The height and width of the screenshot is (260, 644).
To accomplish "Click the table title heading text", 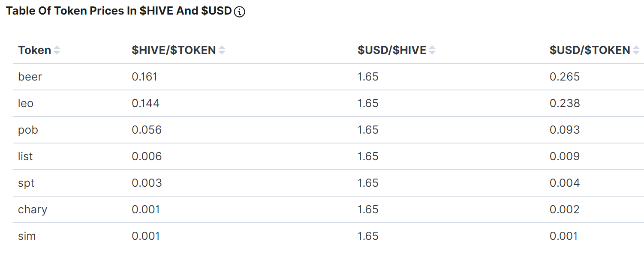I will tap(119, 11).
